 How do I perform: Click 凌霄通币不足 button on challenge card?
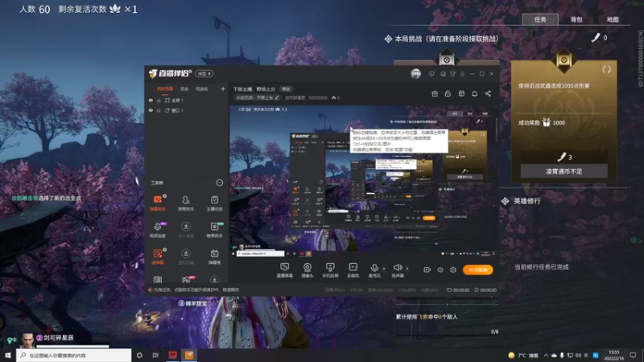[x=564, y=171]
